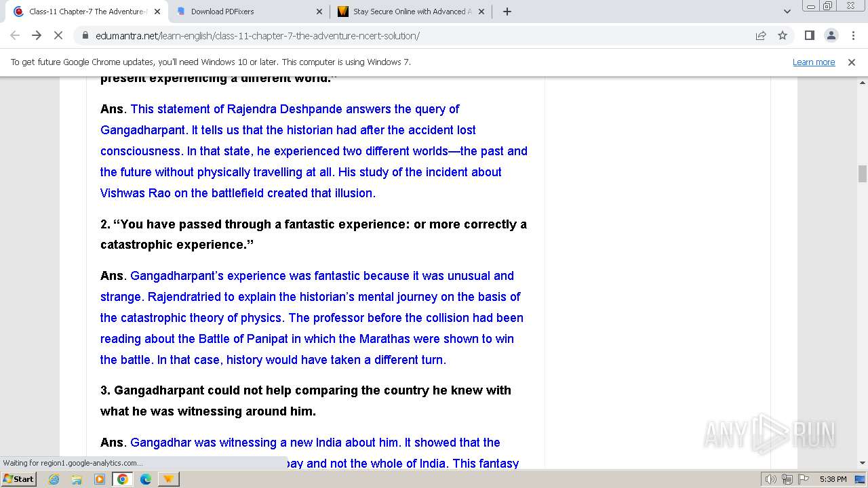Image resolution: width=868 pixels, height=488 pixels.
Task: Open the Windows Start menu
Action: click(18, 479)
